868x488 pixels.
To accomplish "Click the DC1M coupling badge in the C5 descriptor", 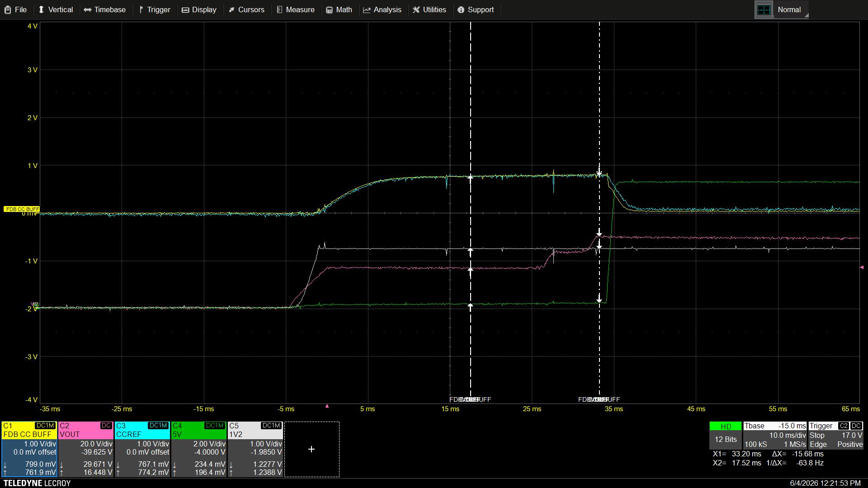I will coord(271,426).
